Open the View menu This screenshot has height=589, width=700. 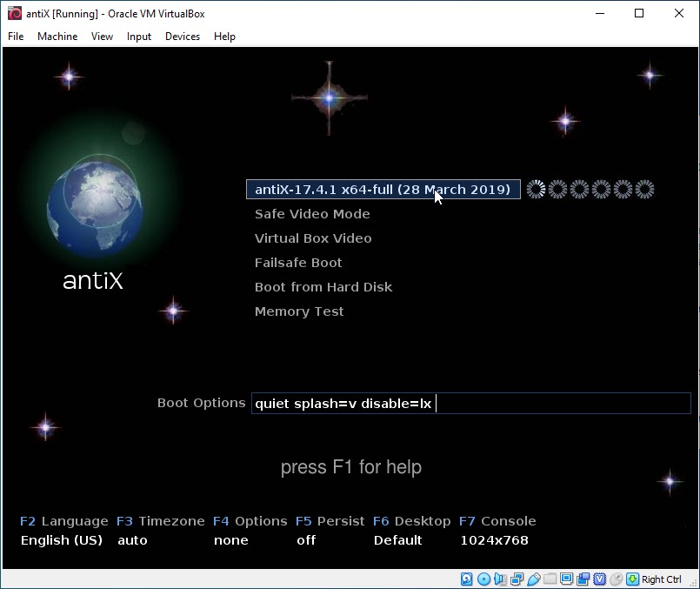[102, 37]
